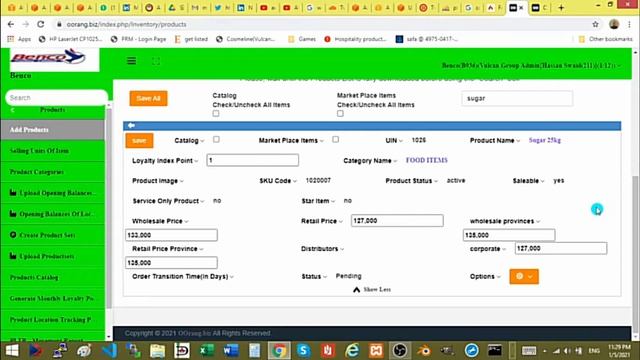Open OBS Studio from the taskbar
The height and width of the screenshot is (360, 640).
(x=400, y=351)
